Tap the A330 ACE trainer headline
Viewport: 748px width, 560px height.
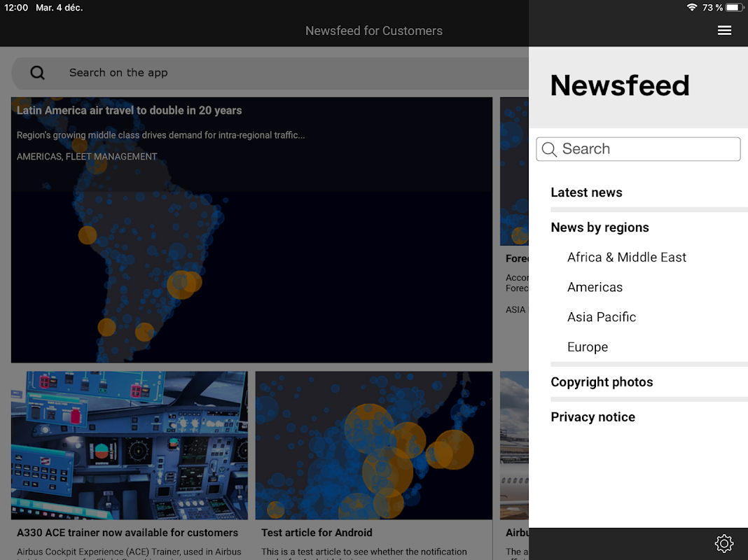point(127,533)
